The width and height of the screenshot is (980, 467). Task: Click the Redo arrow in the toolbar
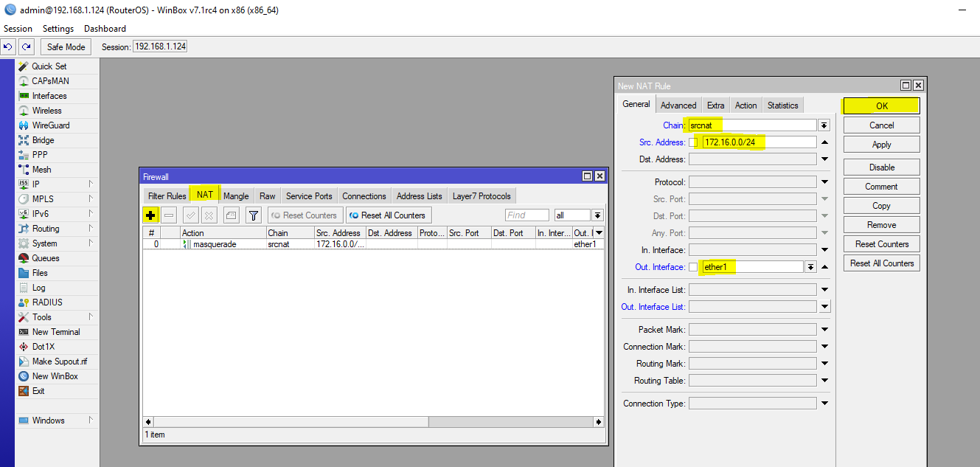tap(26, 46)
